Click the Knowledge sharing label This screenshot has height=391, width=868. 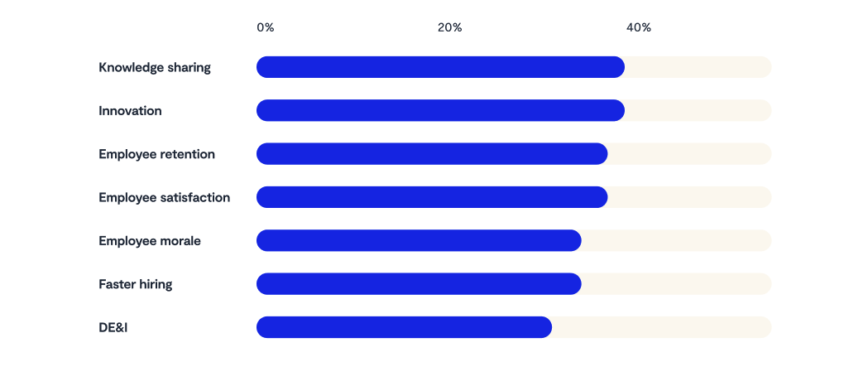point(155,68)
